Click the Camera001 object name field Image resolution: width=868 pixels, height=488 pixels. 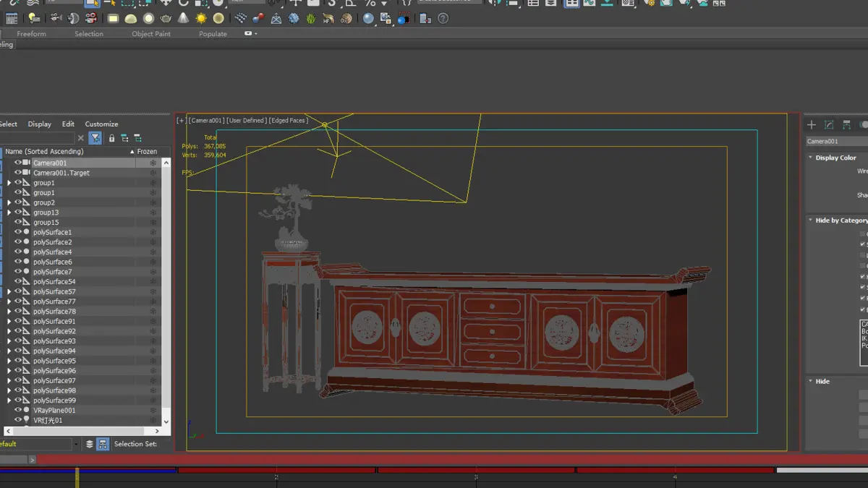pyautogui.click(x=837, y=141)
